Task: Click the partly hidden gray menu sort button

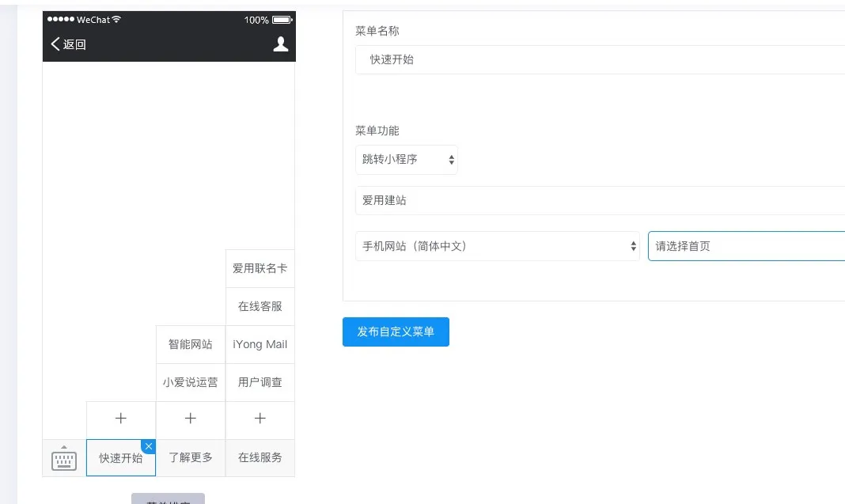Action: (x=169, y=498)
